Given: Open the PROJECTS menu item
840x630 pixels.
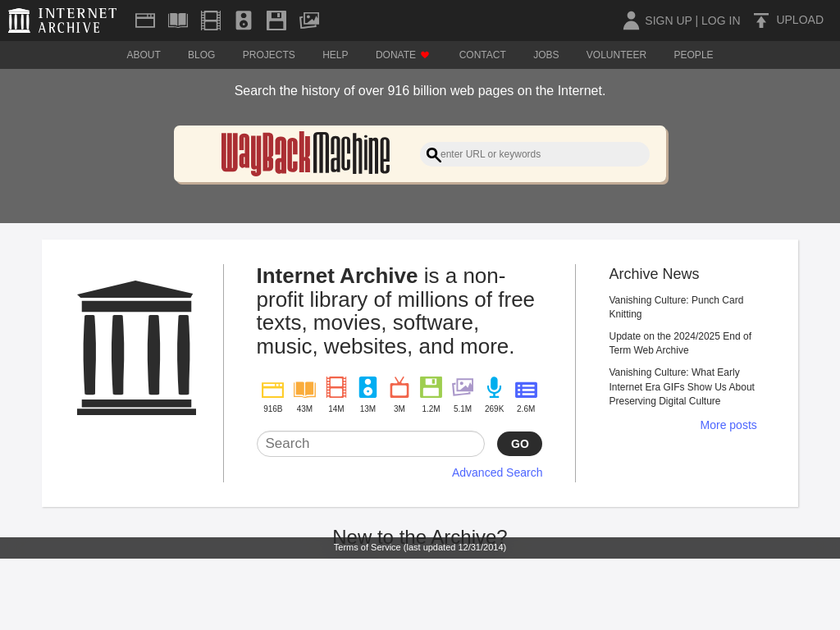Looking at the screenshot, I should [x=269, y=55].
